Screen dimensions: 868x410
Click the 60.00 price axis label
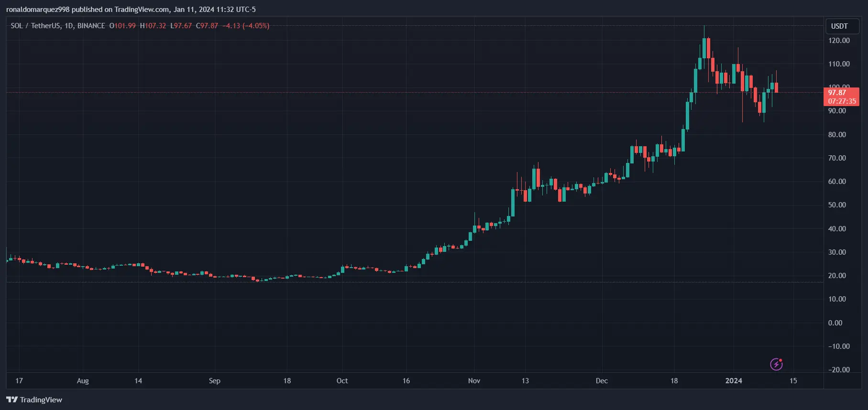tap(837, 182)
